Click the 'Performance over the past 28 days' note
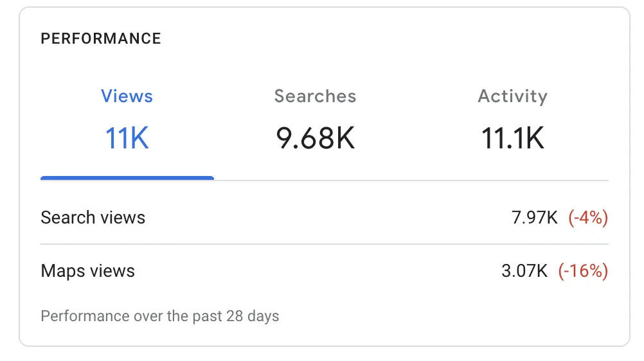644x361 pixels. point(160,316)
